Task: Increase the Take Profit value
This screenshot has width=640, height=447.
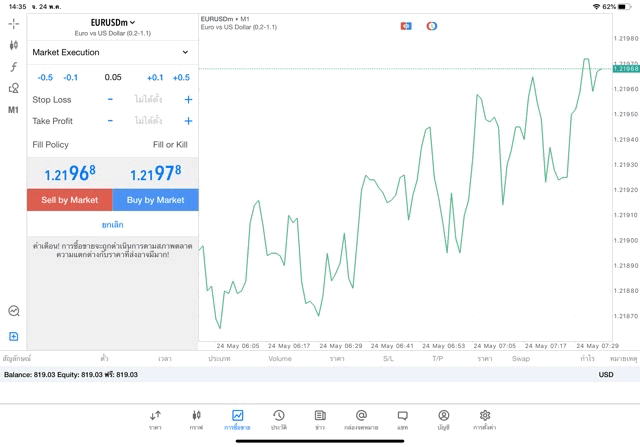Action: tap(188, 121)
